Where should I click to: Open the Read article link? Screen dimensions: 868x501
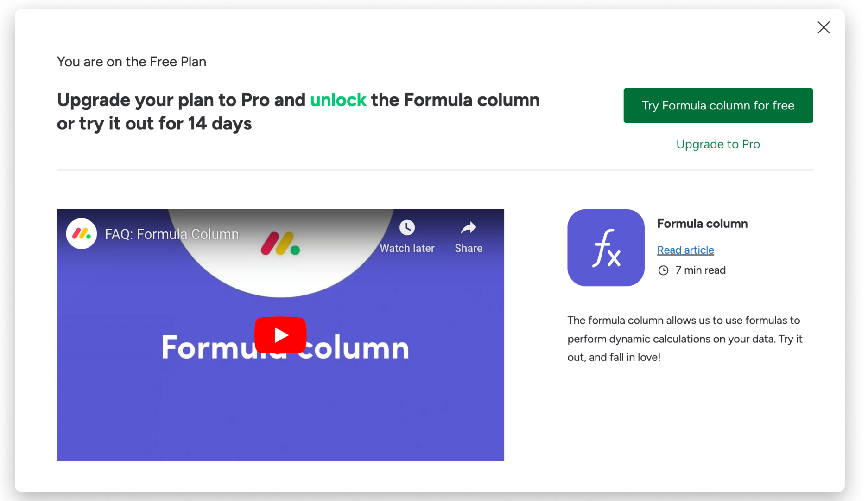pos(685,250)
